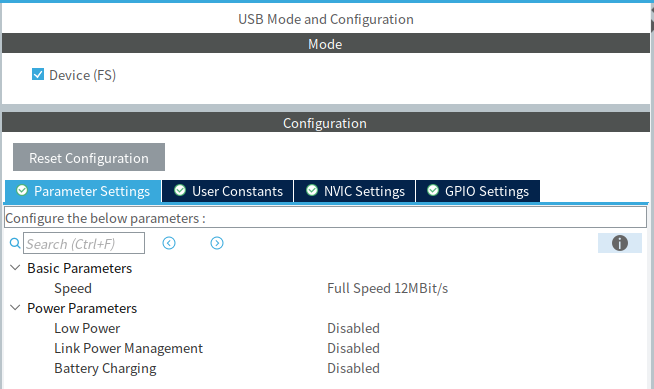Go to previous search result arrow
Viewport: 654px width, 389px height.
[169, 243]
